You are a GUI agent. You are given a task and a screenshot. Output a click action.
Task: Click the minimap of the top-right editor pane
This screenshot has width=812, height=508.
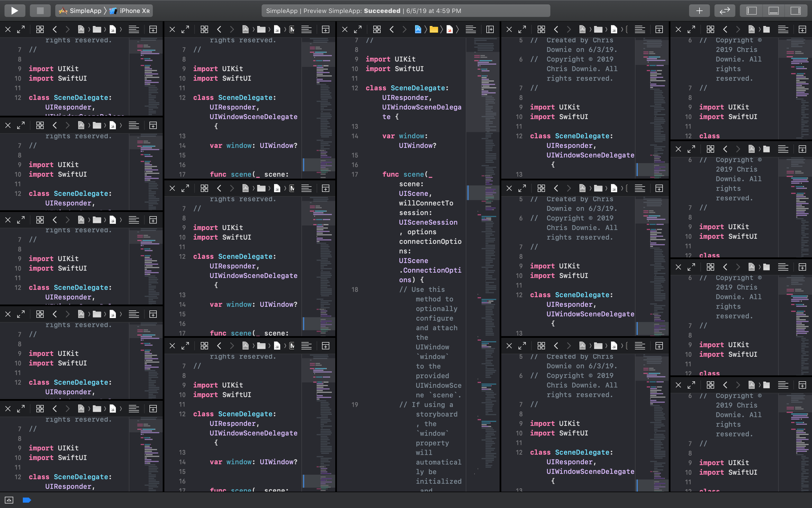click(795, 88)
